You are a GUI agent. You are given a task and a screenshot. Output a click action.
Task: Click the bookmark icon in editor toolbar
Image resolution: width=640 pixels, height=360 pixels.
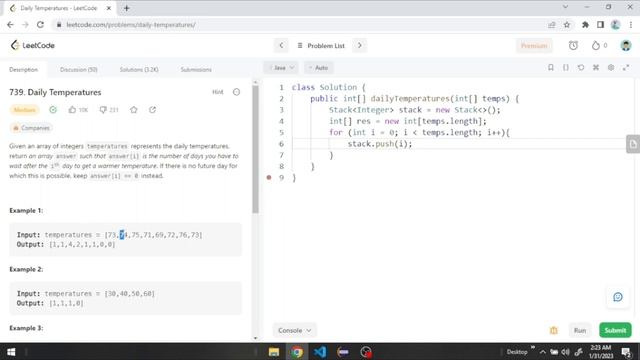pos(551,67)
